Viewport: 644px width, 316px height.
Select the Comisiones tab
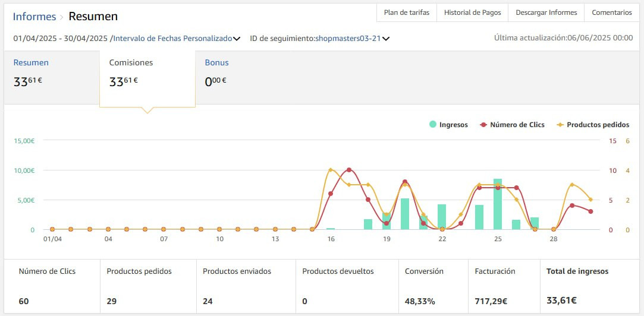click(x=131, y=62)
